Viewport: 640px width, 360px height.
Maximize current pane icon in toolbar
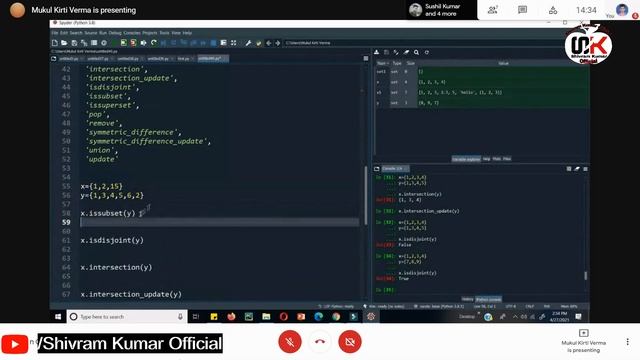point(233,43)
